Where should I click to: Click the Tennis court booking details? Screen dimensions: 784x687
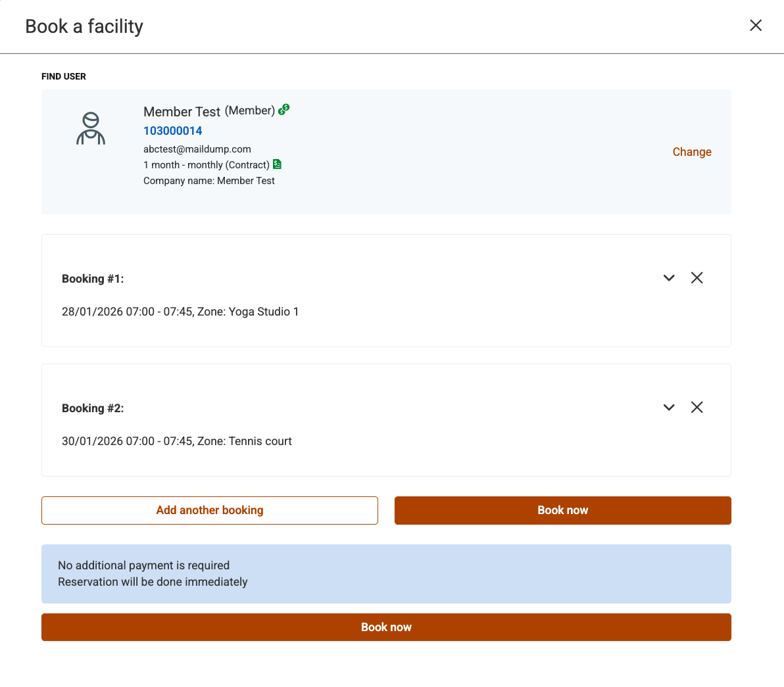(177, 441)
